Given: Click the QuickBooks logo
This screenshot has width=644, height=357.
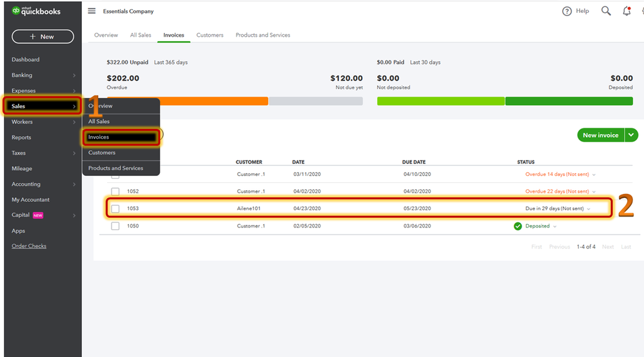Looking at the screenshot, I should pyautogui.click(x=36, y=11).
